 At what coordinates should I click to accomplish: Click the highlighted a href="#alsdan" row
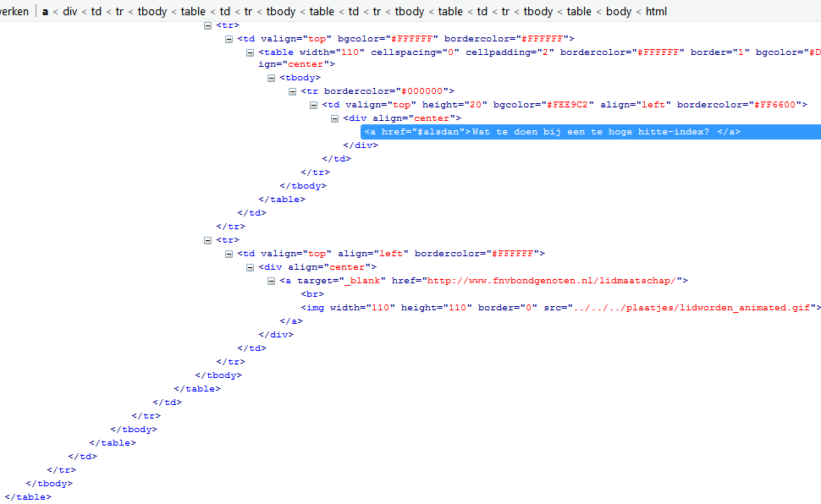(x=591, y=132)
